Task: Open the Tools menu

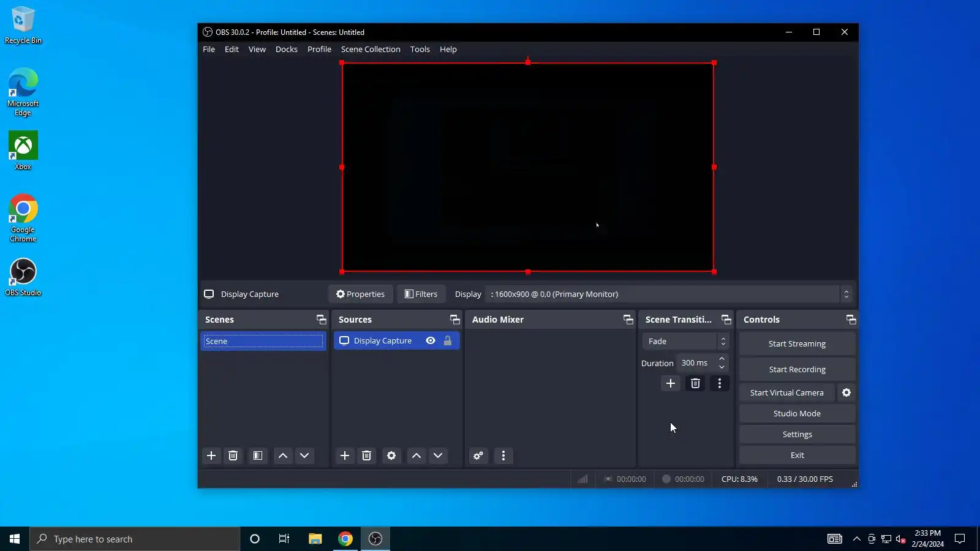Action: (420, 49)
